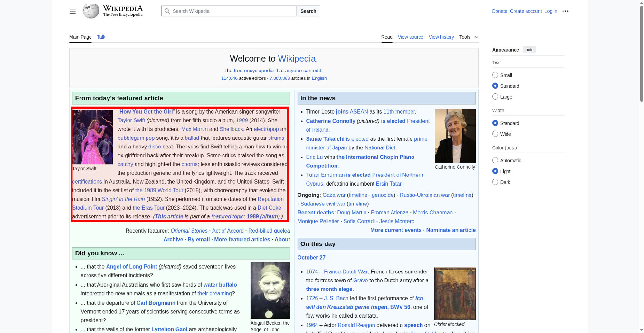Click the search magnifier icon
The image size is (644, 333).
pos(167,11)
